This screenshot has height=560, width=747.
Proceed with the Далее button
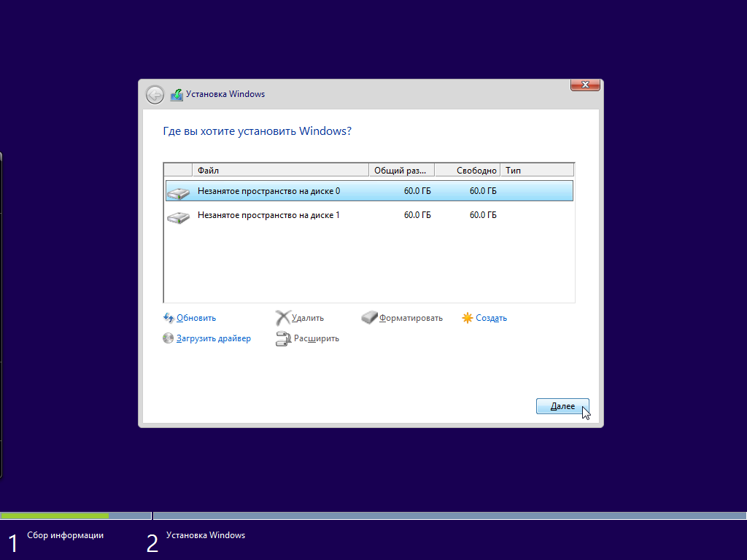pos(562,406)
